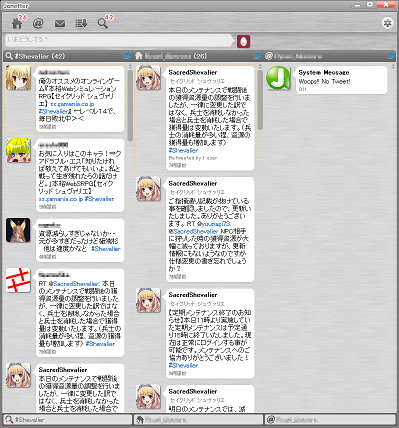
Task: Click the home column scrollbar thumb
Action: click(260, 99)
